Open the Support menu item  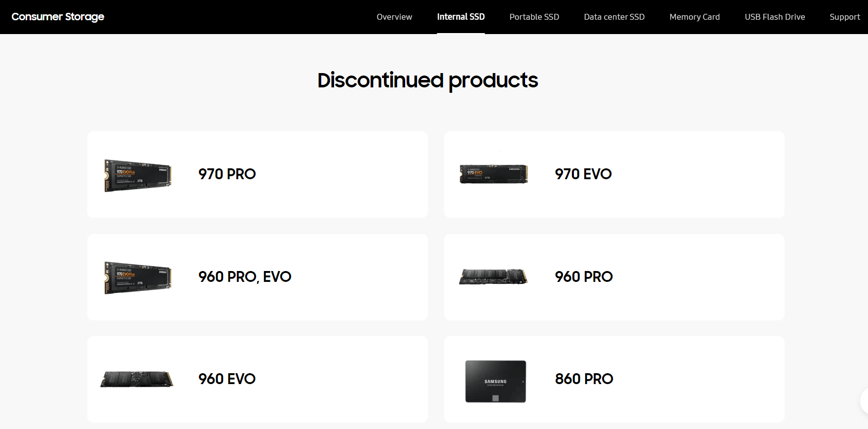(x=844, y=17)
